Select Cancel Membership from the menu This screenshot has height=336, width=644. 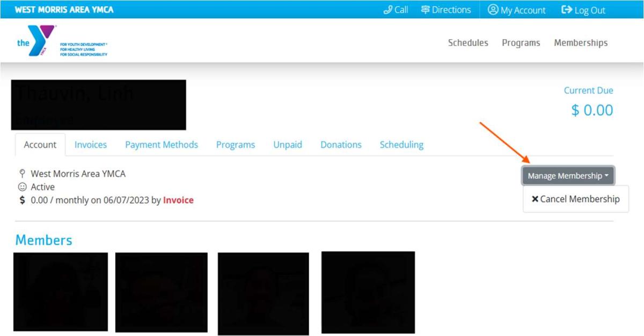(576, 199)
